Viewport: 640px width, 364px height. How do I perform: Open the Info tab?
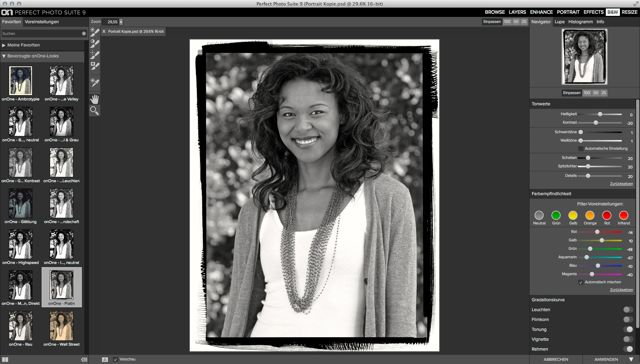600,22
